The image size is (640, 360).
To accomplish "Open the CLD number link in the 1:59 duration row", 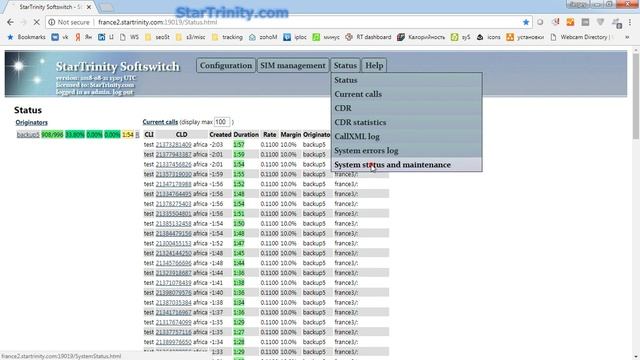I will [173, 154].
